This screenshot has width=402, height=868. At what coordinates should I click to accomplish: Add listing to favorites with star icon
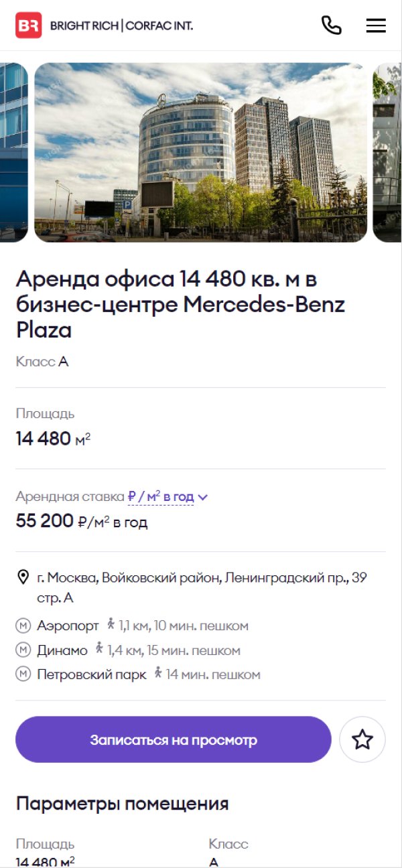[362, 739]
